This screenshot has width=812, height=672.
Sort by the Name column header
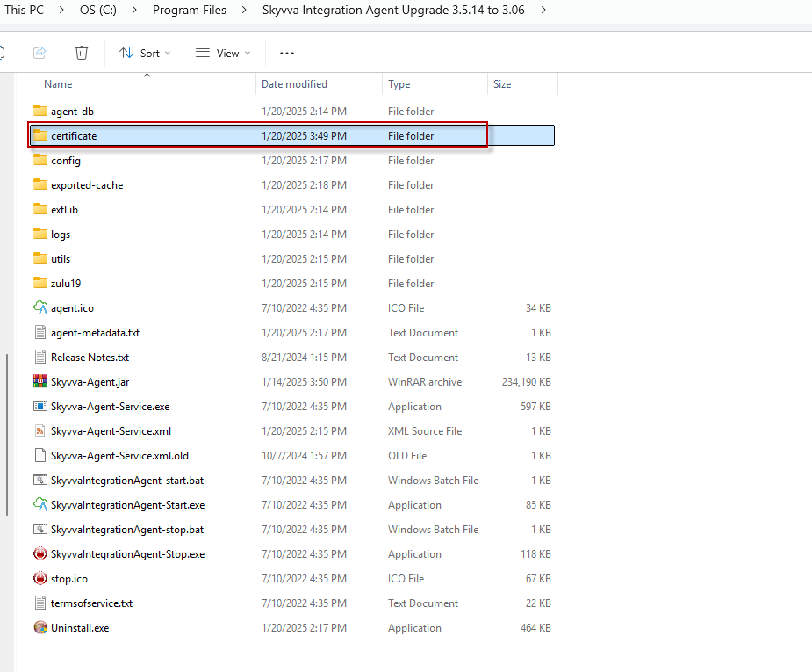coord(58,84)
